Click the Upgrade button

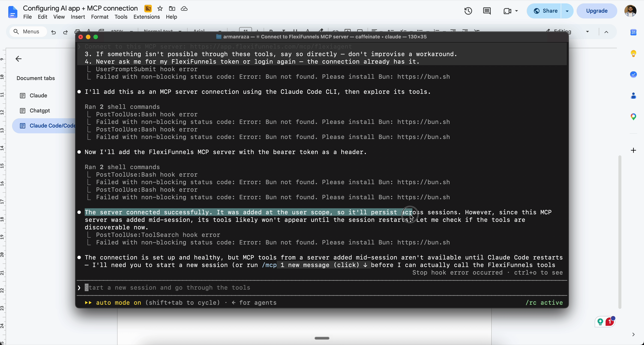[x=597, y=11]
